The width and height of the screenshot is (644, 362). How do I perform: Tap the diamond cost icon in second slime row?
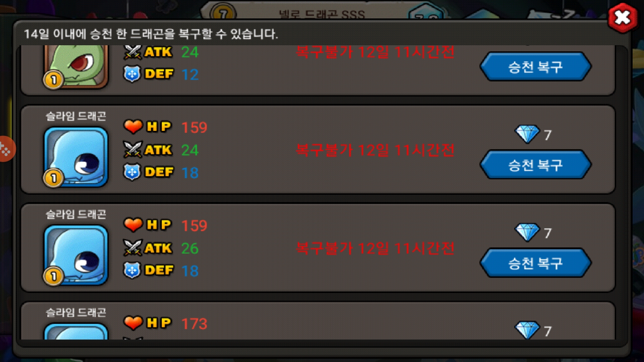pos(527,232)
